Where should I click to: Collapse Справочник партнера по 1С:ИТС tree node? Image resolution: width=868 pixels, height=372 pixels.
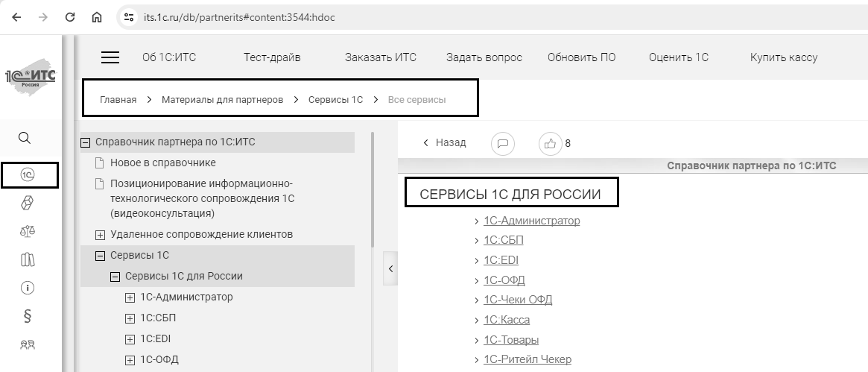click(85, 142)
